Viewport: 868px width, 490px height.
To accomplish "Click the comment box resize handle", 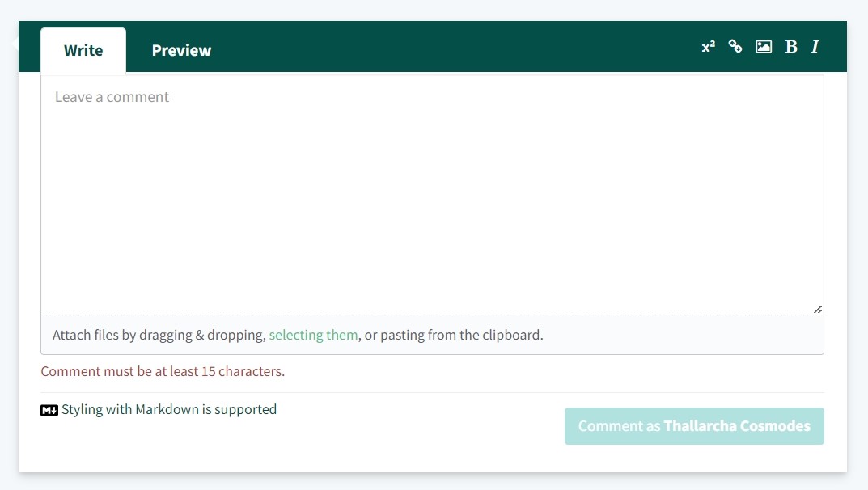I will pyautogui.click(x=818, y=309).
